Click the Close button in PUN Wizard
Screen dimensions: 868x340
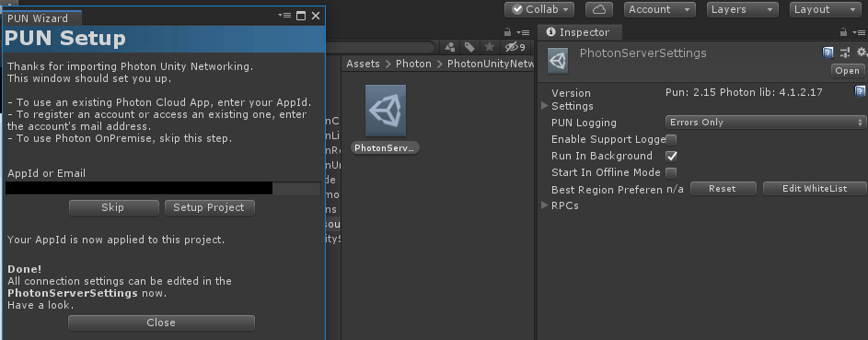[162, 322]
